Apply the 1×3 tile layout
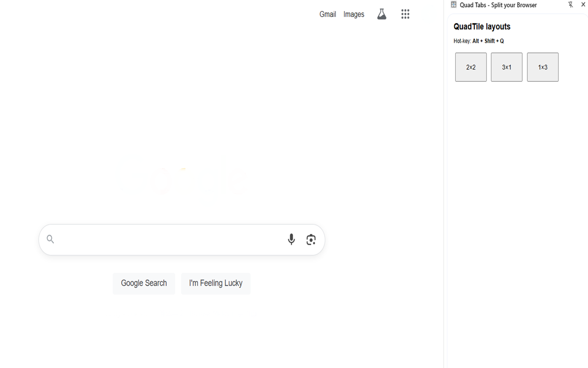Viewport: 588px width, 368px height. point(543,67)
